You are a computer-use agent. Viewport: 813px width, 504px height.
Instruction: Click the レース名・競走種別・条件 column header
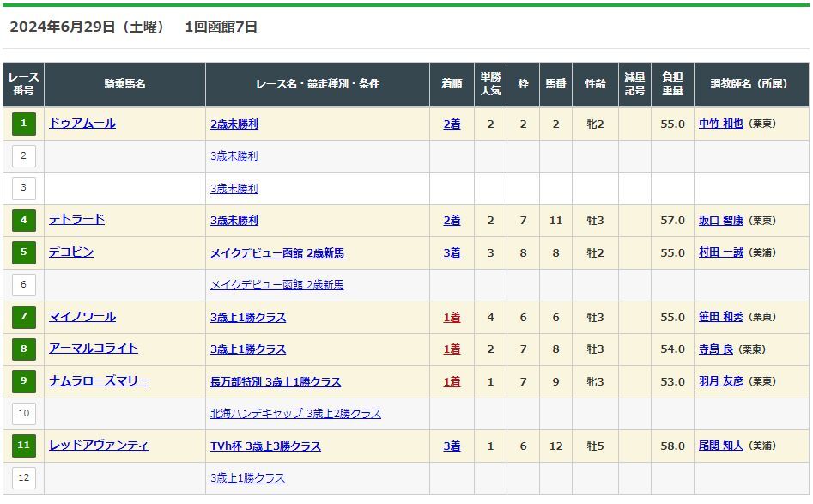point(318,84)
